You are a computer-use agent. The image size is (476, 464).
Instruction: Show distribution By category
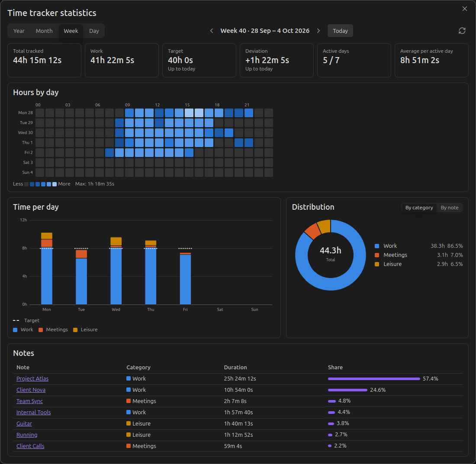[419, 208]
